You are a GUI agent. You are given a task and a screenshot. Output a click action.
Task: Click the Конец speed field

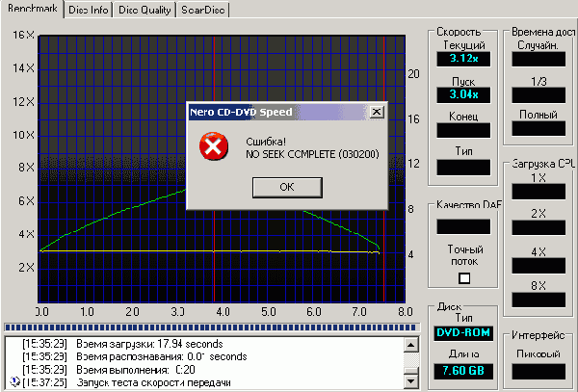pyautogui.click(x=463, y=130)
